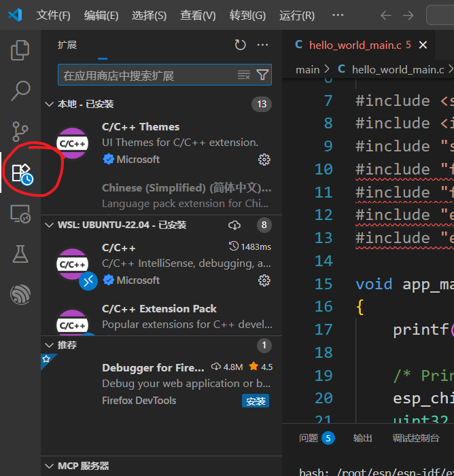Image resolution: width=454 pixels, height=476 pixels.
Task: Open the 转到(G) menu
Action: (247, 15)
